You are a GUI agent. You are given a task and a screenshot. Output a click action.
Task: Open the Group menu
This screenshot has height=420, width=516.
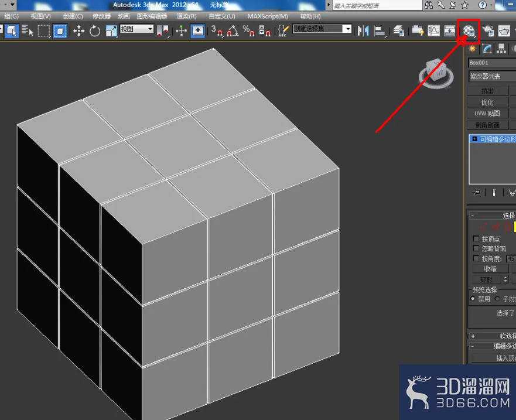click(x=11, y=16)
